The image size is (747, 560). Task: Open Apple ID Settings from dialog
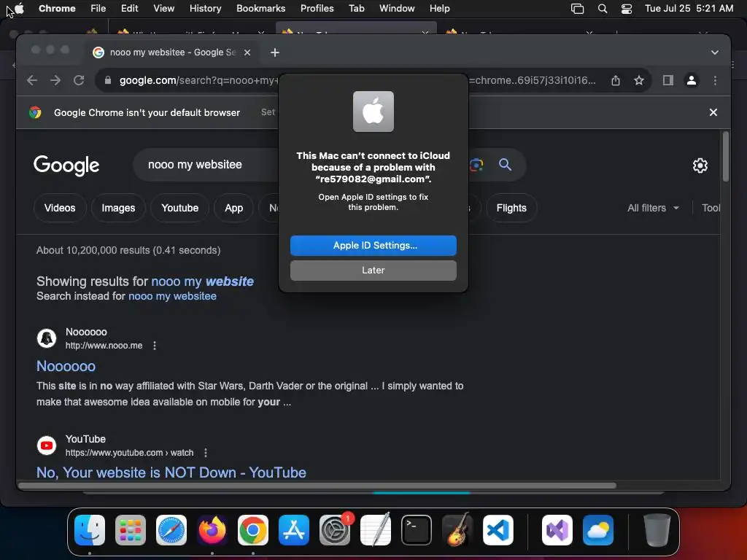[x=373, y=245]
